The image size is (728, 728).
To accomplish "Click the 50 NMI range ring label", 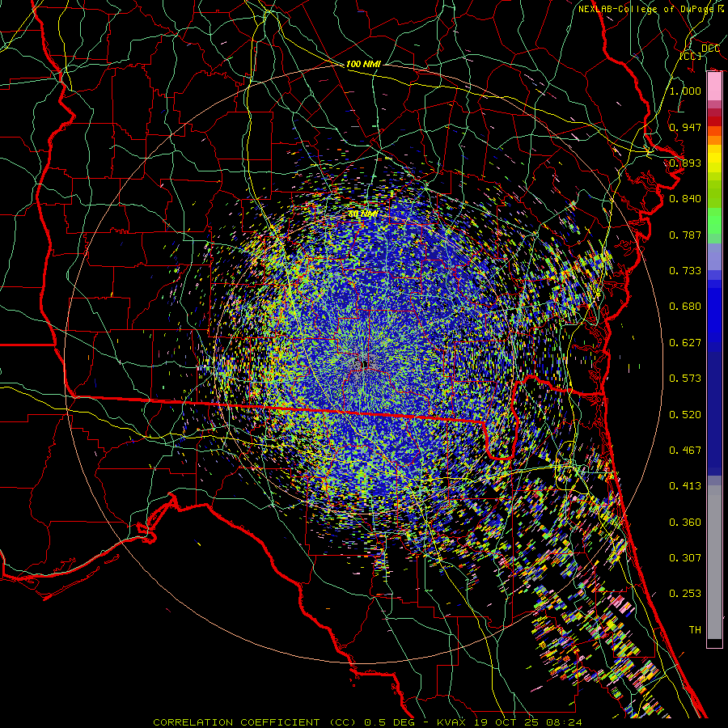I will tap(362, 214).
